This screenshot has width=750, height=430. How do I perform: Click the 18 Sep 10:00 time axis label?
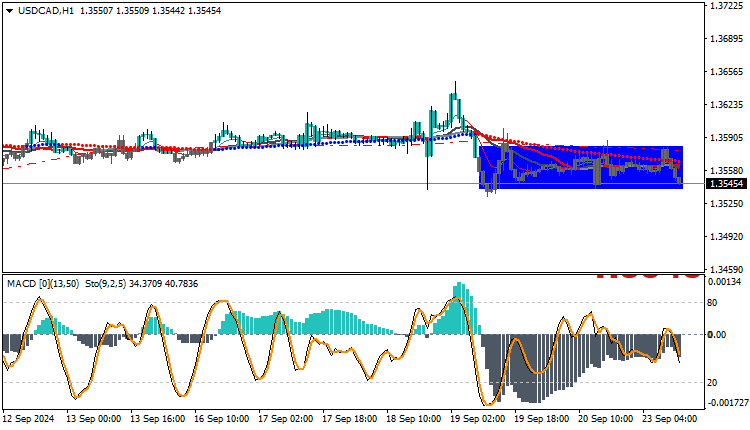[x=414, y=419]
